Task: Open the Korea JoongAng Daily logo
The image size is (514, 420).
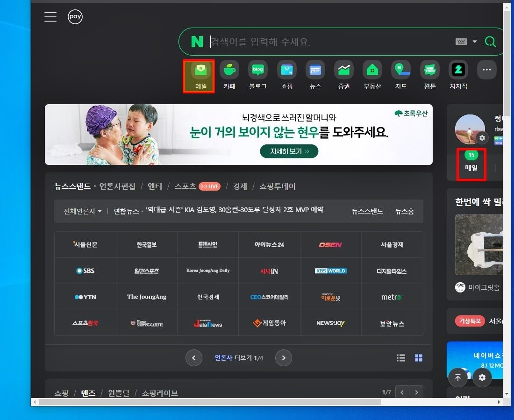Action: (x=208, y=271)
